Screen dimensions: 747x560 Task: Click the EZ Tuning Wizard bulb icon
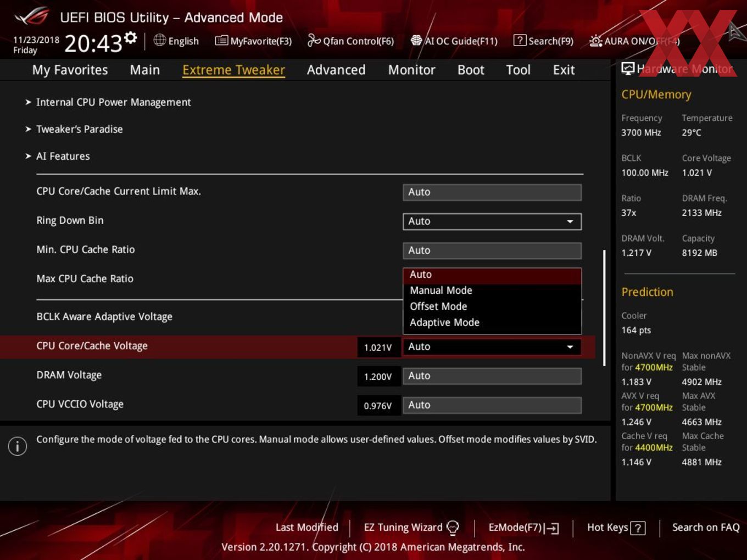coord(453,528)
